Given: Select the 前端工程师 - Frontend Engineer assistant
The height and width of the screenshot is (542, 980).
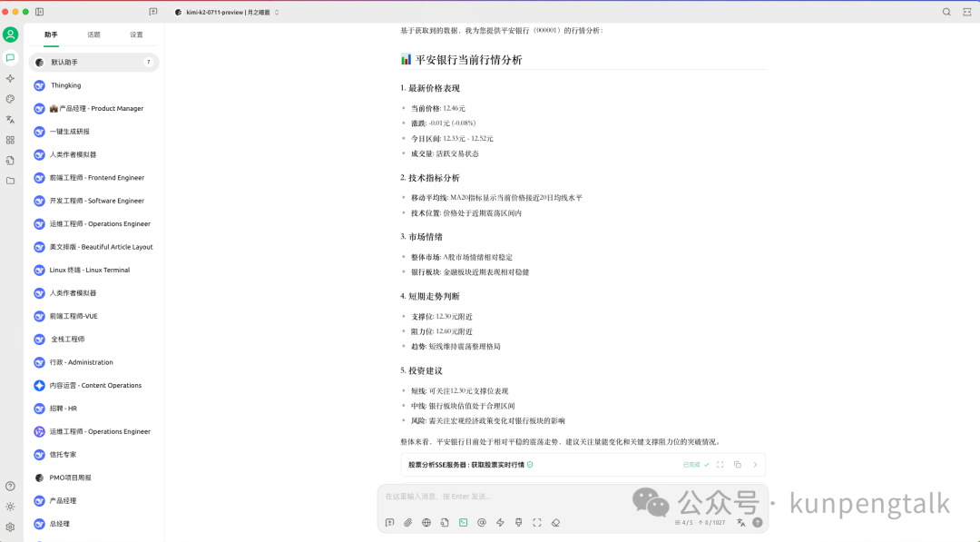Looking at the screenshot, I should pos(93,178).
